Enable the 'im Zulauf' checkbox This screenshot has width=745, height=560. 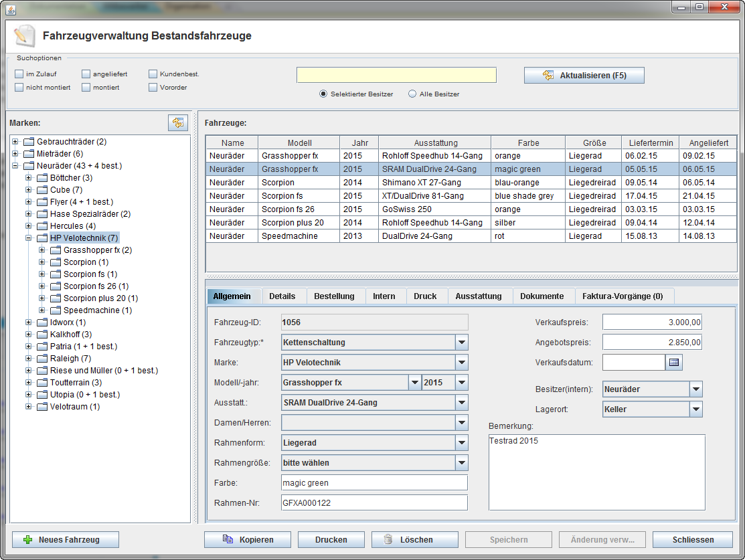tap(19, 74)
